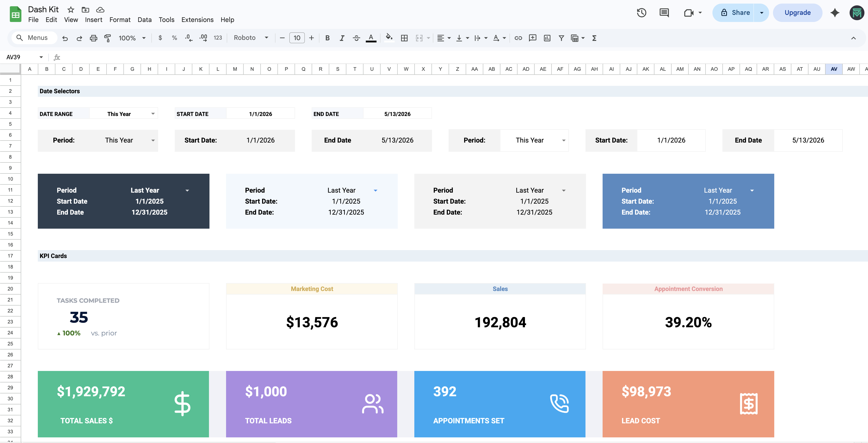
Task: Click the Insert link icon
Action: point(518,38)
